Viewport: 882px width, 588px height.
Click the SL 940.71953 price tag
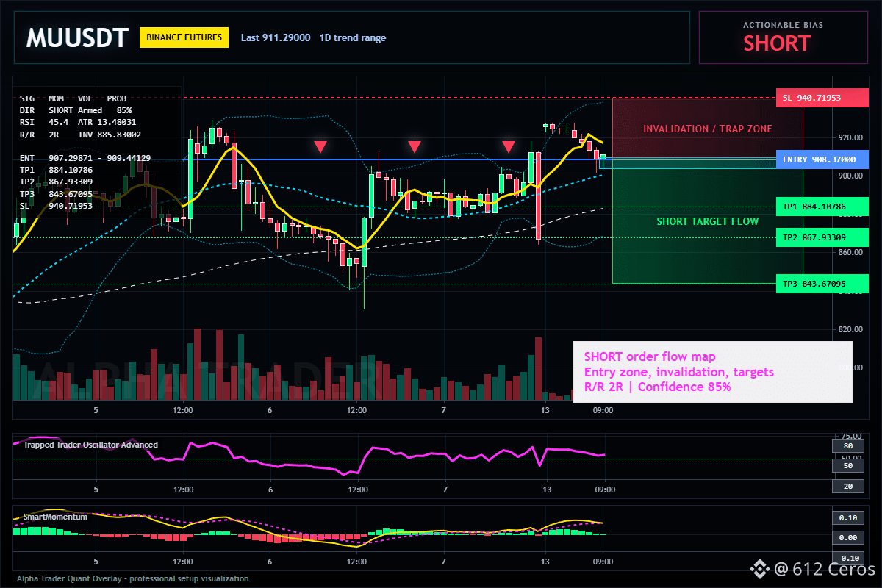(x=822, y=98)
